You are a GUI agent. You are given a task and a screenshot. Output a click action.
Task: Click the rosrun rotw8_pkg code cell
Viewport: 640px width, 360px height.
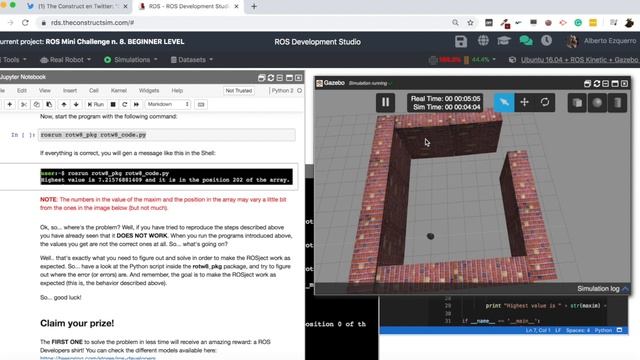point(167,135)
